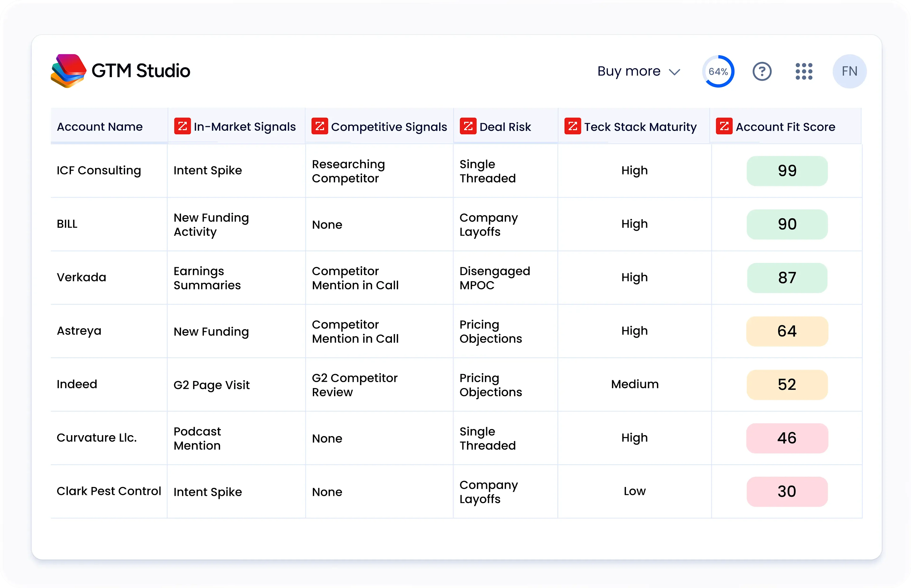
Task: Open the Indeed account
Action: point(77,384)
